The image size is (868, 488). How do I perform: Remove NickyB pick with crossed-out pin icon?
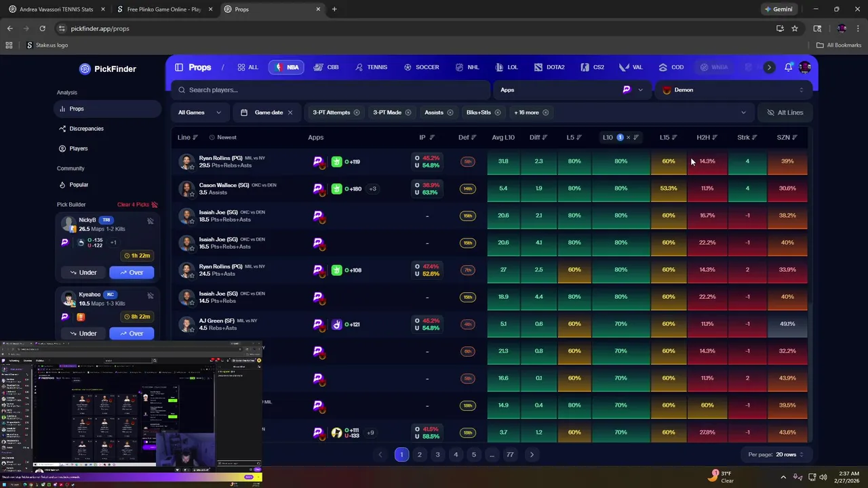151,221
